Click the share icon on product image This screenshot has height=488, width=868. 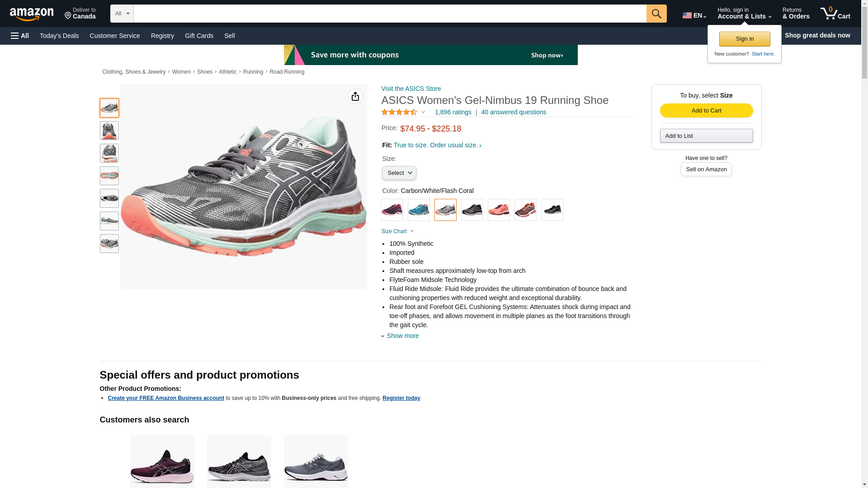click(355, 96)
